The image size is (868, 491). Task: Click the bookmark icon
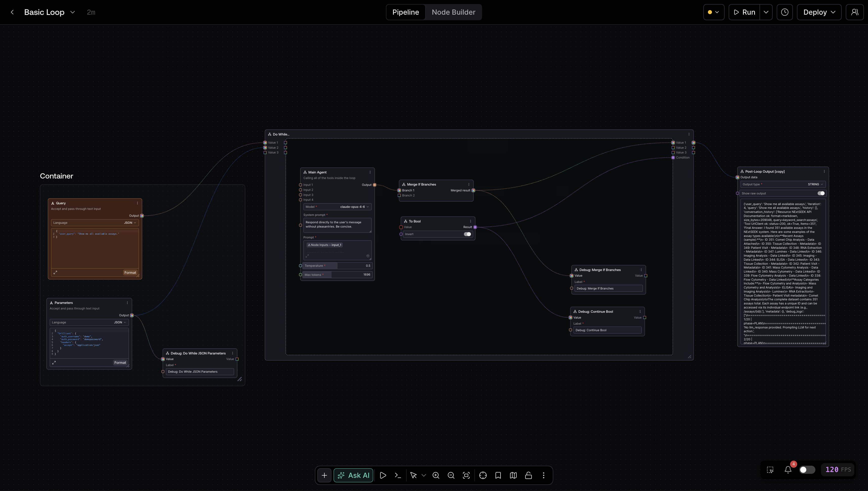498,475
